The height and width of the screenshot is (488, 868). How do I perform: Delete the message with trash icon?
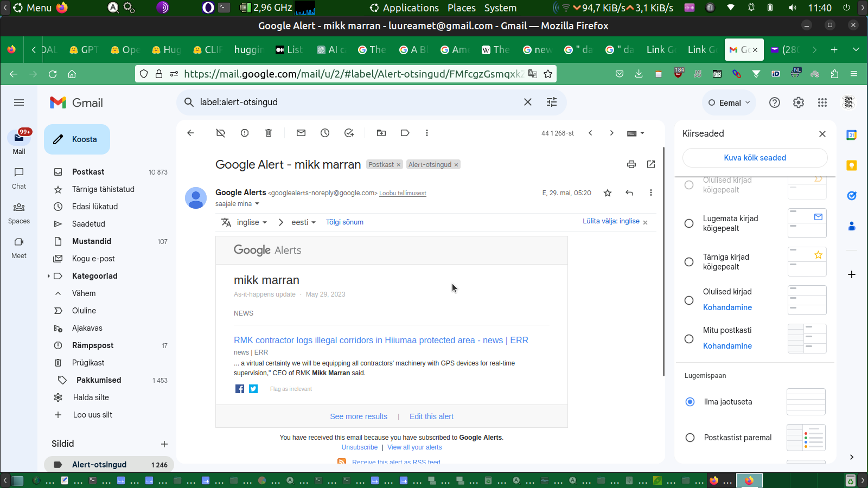pyautogui.click(x=269, y=133)
